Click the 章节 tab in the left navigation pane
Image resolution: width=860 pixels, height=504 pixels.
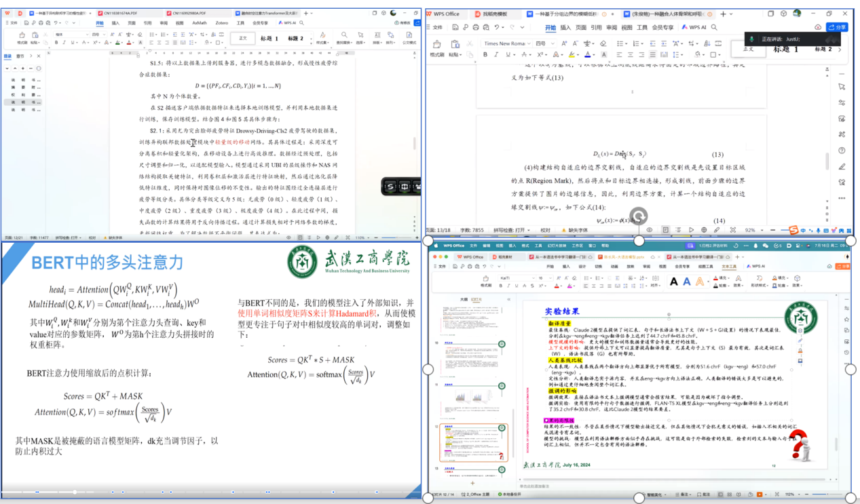click(x=20, y=56)
